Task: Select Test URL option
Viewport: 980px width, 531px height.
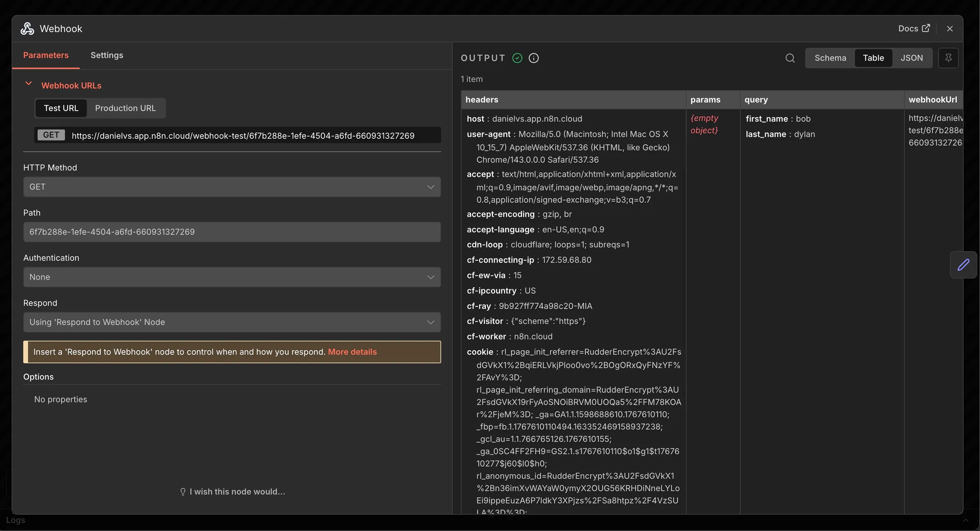Action: point(61,108)
